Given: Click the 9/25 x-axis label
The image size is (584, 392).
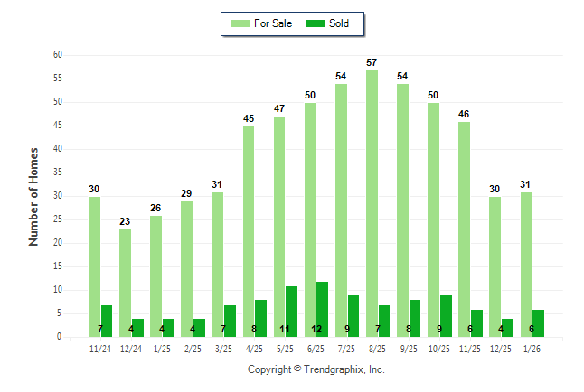Looking at the screenshot, I should point(409,347).
